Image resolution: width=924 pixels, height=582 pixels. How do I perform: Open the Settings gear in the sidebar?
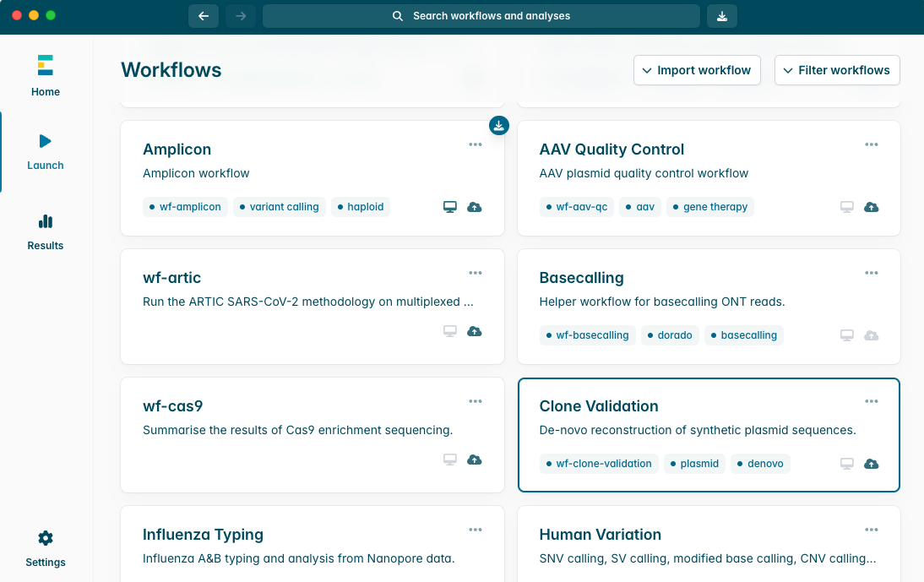(45, 537)
